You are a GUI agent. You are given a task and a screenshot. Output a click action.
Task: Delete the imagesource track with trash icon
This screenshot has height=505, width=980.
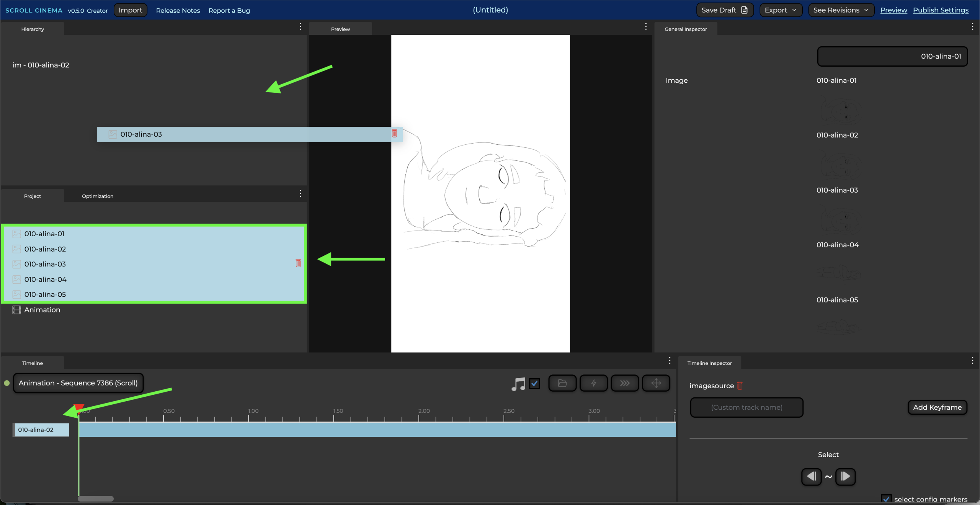click(x=740, y=386)
